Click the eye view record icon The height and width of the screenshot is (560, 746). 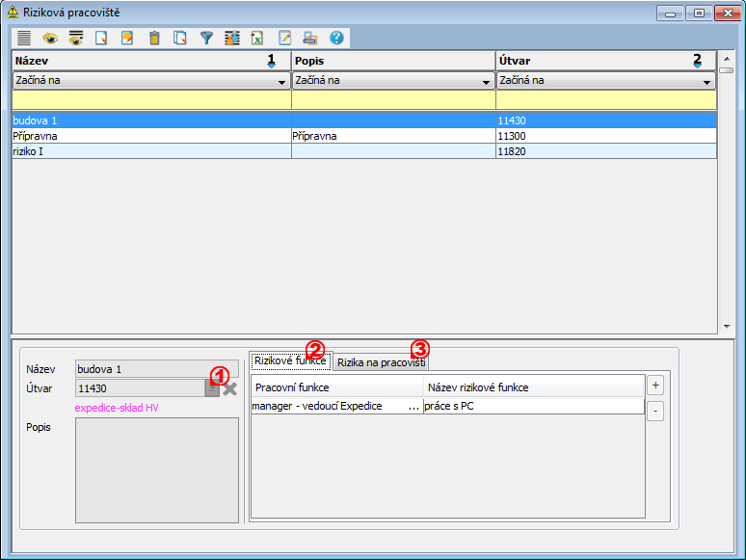pos(50,39)
